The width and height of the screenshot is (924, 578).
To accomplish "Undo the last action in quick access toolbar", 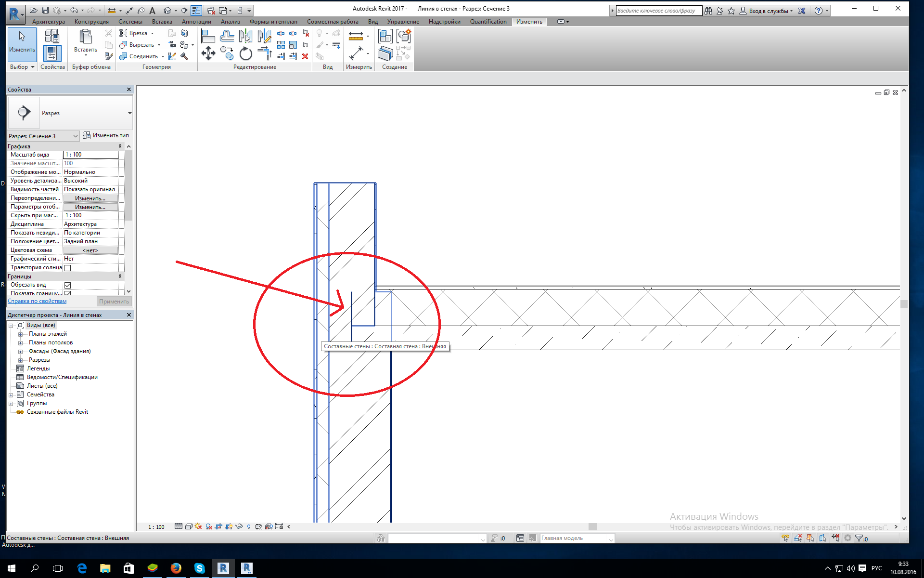I will [74, 10].
